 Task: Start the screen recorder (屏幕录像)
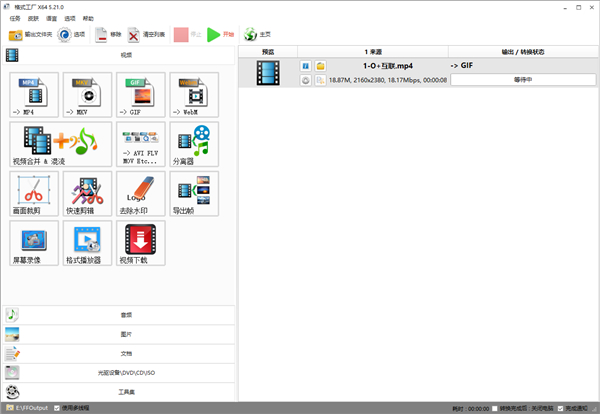pyautogui.click(x=33, y=242)
